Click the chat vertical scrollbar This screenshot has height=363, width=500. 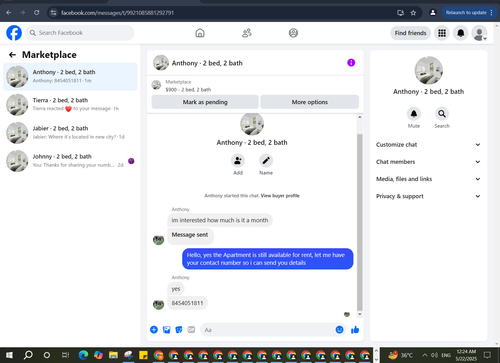(x=360, y=222)
